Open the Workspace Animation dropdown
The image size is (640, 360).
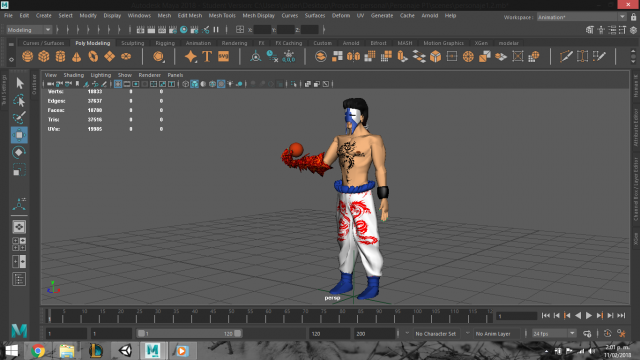pos(581,17)
